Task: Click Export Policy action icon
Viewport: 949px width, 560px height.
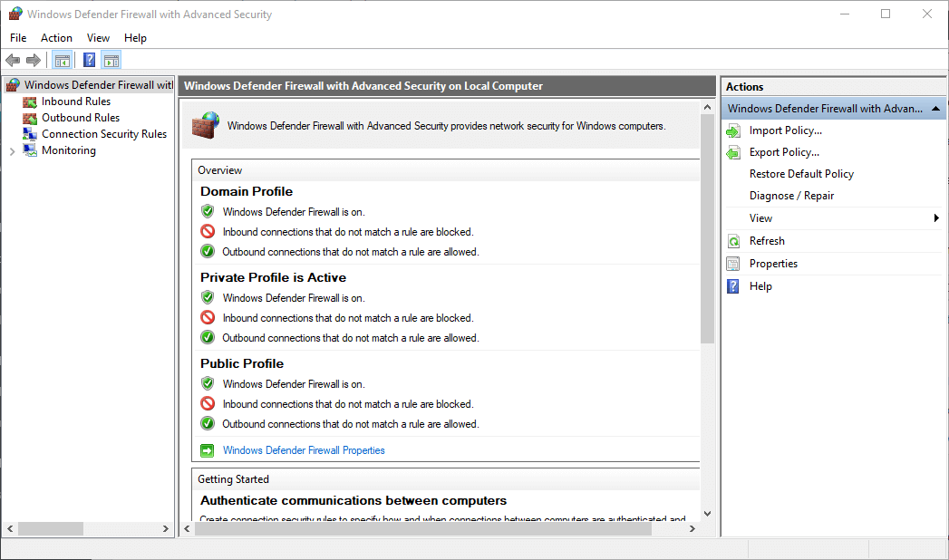Action: tap(733, 152)
